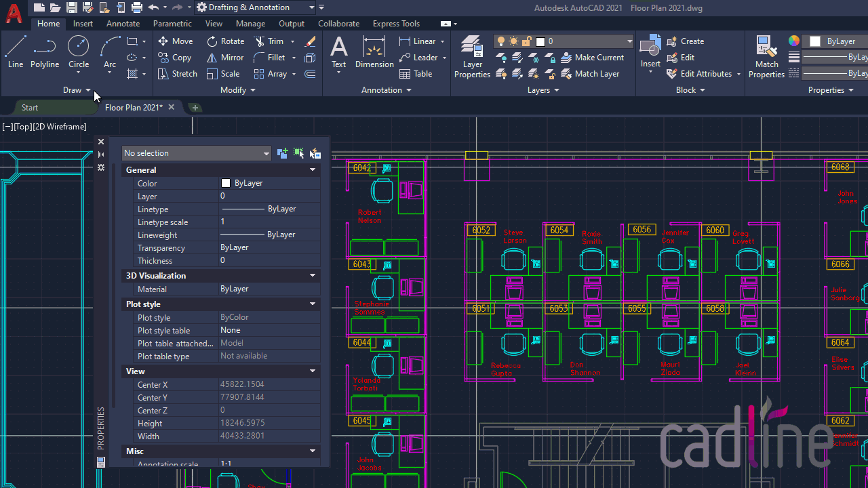Toggle PICKADD value icon in Properties palette
This screenshot has height=488, width=868.
pyautogui.click(x=282, y=153)
